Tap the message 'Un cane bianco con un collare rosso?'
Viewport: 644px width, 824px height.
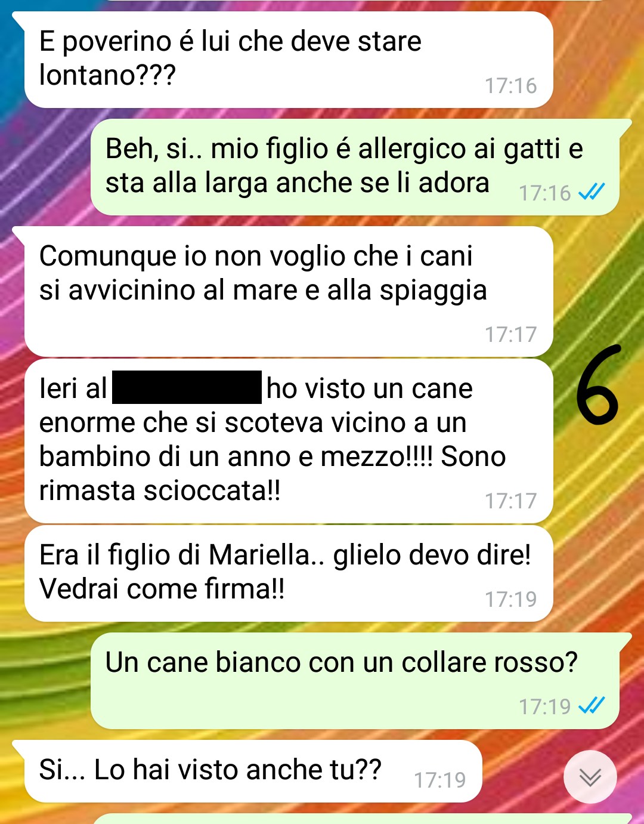pos(355,681)
